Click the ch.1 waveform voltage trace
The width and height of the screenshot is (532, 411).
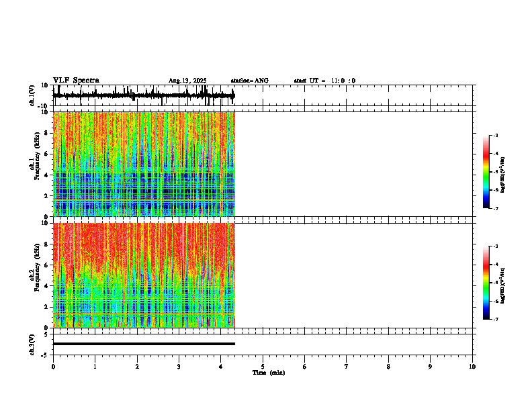pos(144,95)
